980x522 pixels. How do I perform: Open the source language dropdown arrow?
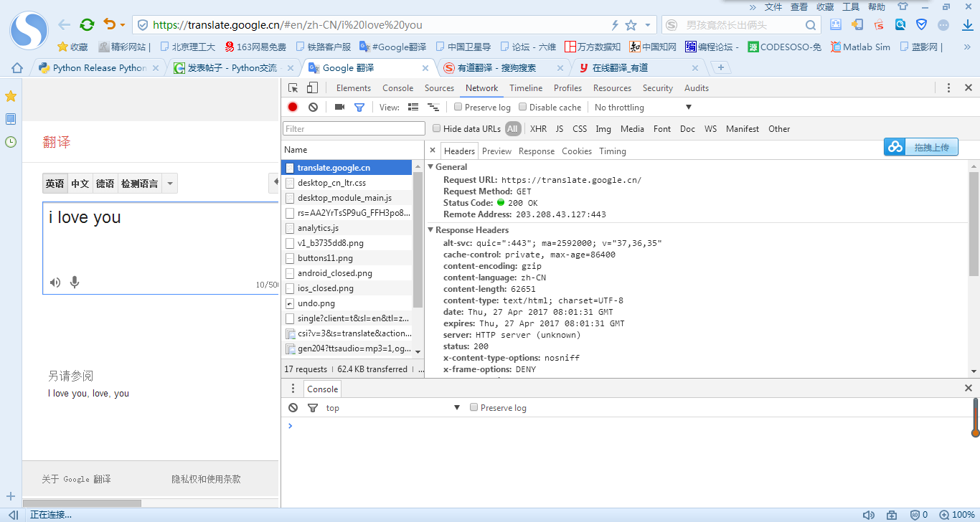click(170, 184)
